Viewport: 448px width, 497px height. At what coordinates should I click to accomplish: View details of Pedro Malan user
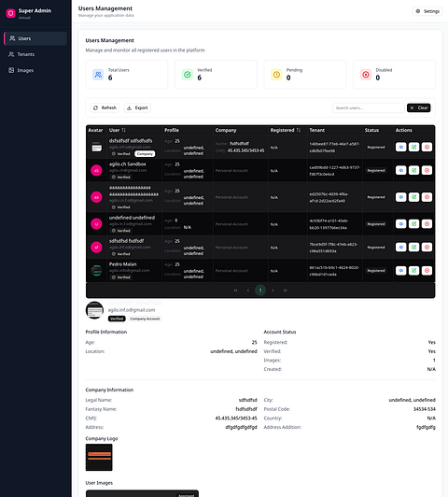coord(400,270)
